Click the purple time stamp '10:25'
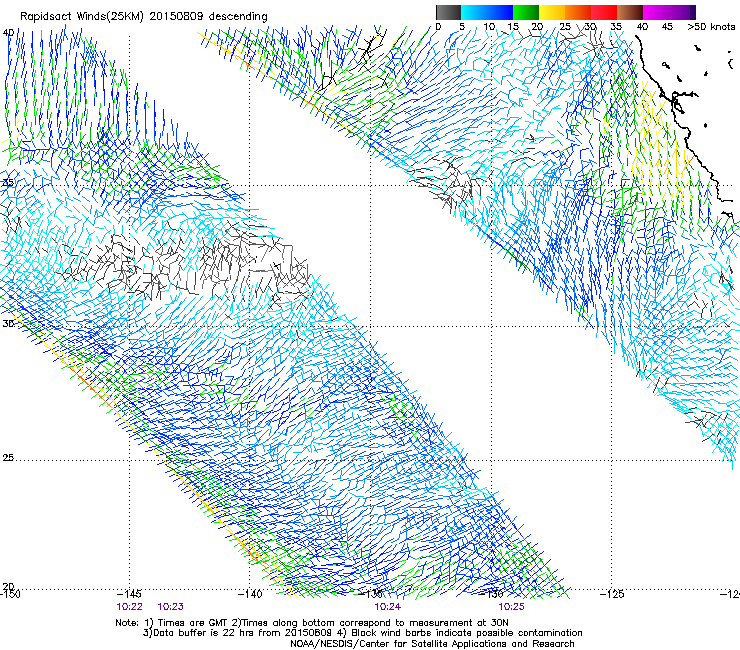Screen dimensions: 740x650 (512, 607)
